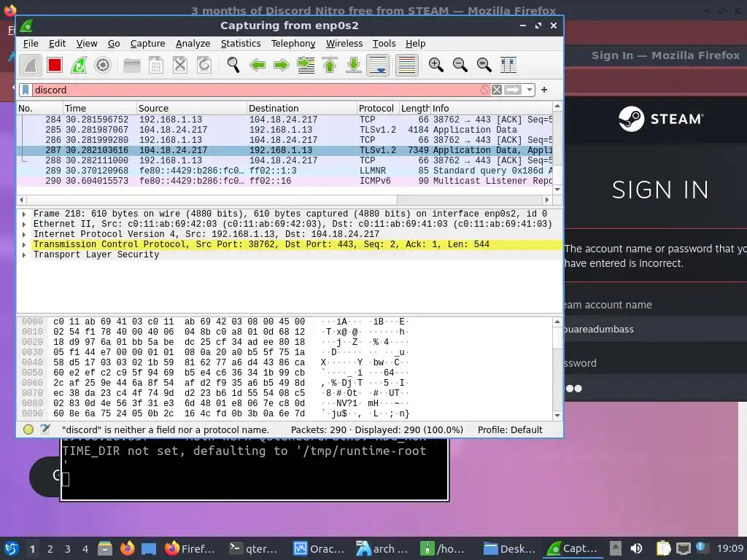Zoom in packet text

pyautogui.click(x=436, y=65)
